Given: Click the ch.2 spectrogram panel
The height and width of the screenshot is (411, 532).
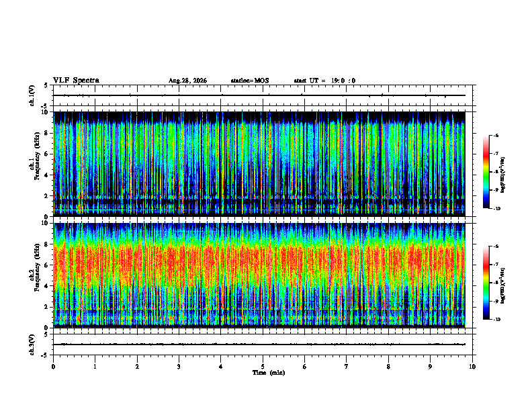Looking at the screenshot, I should pyautogui.click(x=259, y=275).
